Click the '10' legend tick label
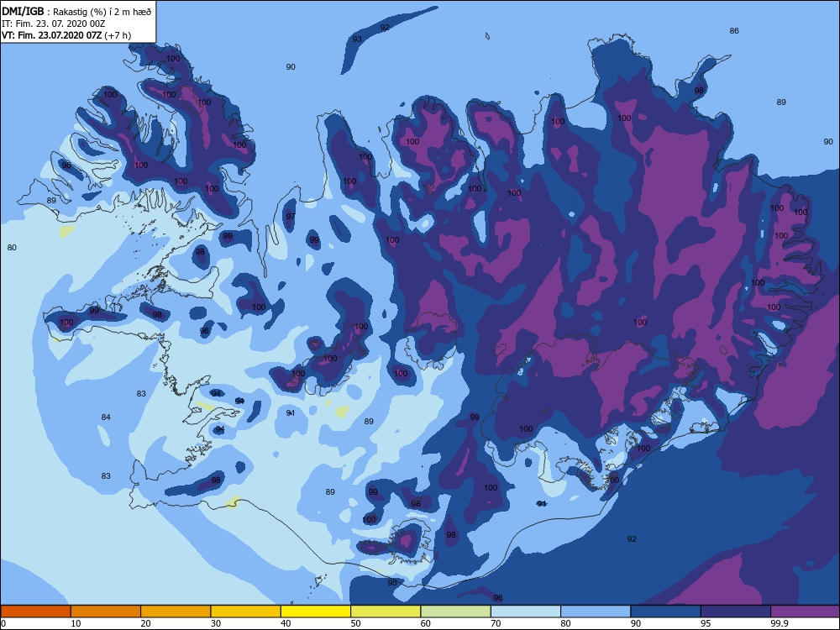Image resolution: width=840 pixels, height=630 pixels. point(76,623)
